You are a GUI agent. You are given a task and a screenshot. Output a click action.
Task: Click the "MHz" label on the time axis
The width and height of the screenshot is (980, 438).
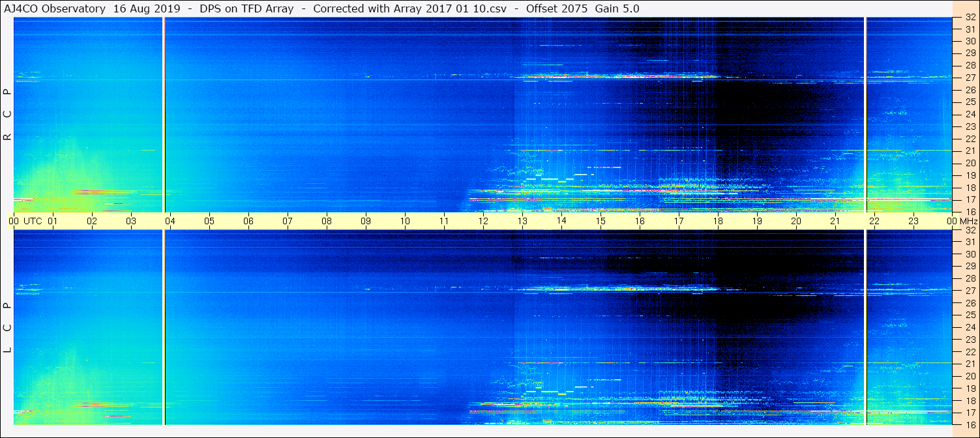tap(968, 221)
